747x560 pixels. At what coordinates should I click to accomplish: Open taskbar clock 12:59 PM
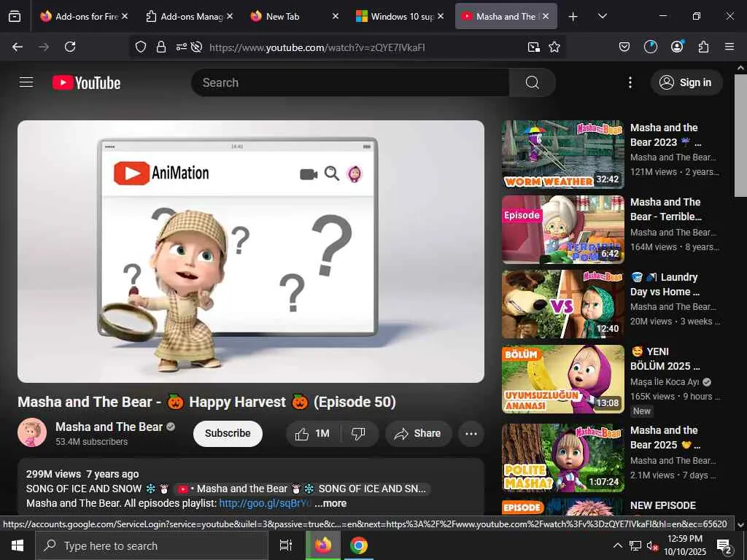pos(685,545)
